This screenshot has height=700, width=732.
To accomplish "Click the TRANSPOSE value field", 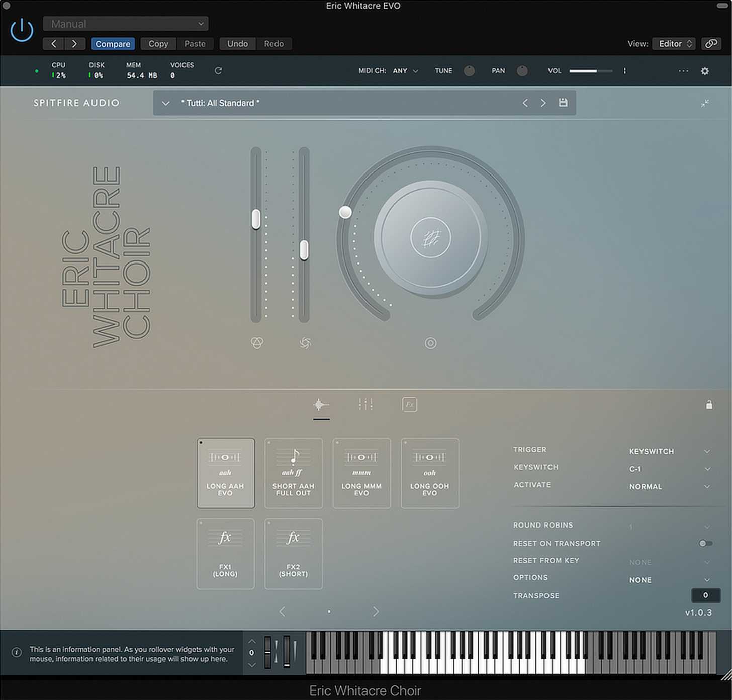I will tap(705, 595).
